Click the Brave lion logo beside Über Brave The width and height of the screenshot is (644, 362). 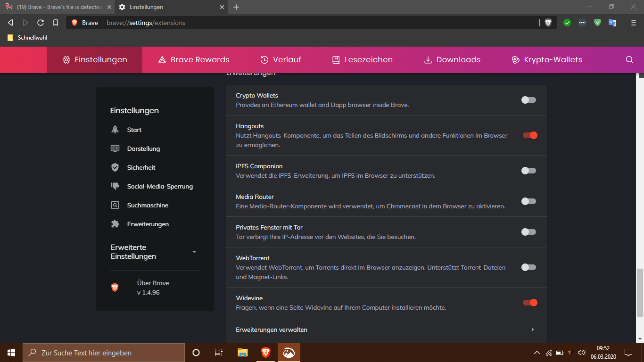point(115,288)
